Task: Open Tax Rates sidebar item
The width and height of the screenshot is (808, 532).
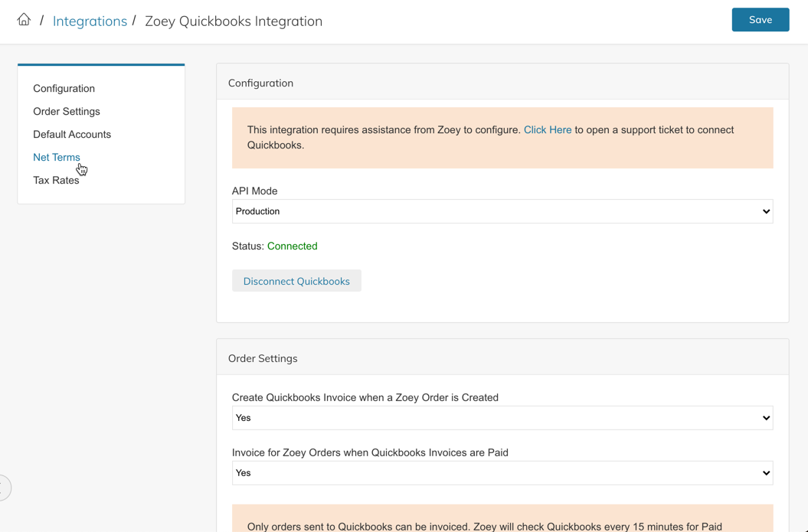Action: 56,180
